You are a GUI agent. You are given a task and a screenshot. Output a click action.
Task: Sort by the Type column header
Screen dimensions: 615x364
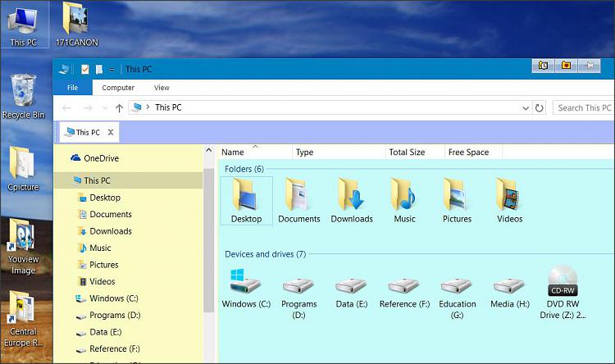pyautogui.click(x=339, y=152)
